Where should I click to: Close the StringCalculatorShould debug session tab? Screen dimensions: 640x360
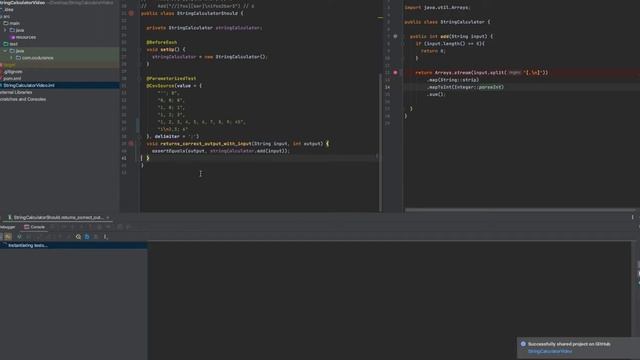pyautogui.click(x=108, y=218)
